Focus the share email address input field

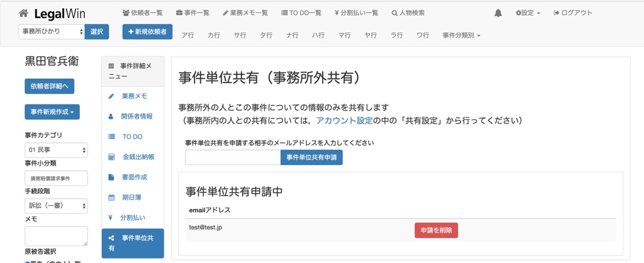pyautogui.click(x=232, y=157)
